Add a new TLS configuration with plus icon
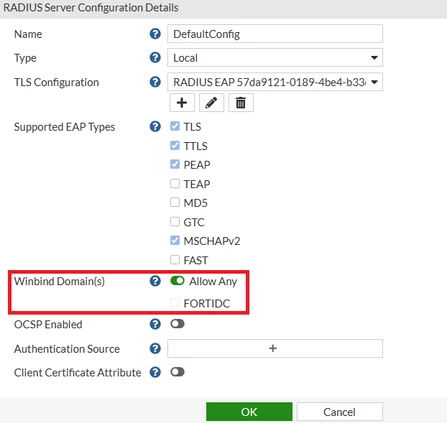Screen dimensions: 447x423 click(182, 103)
